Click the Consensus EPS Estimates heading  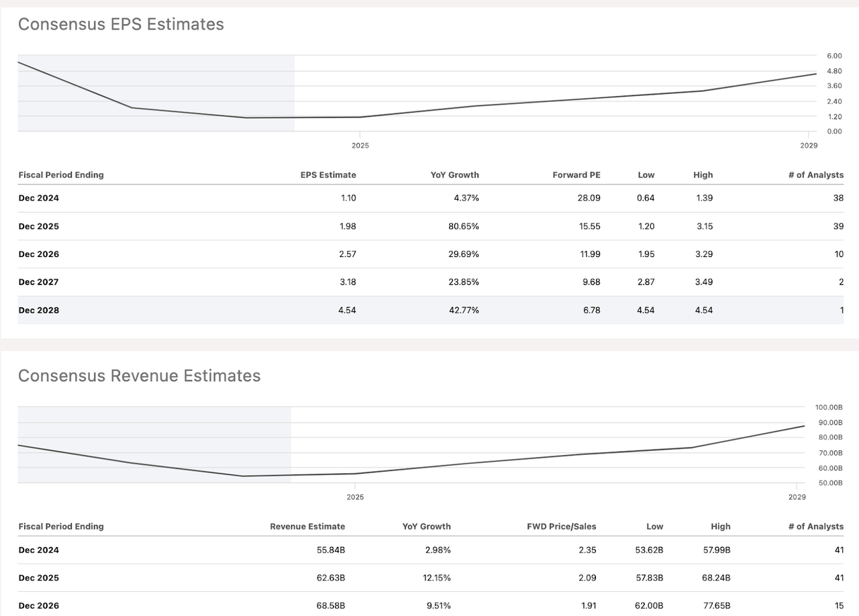click(x=121, y=24)
